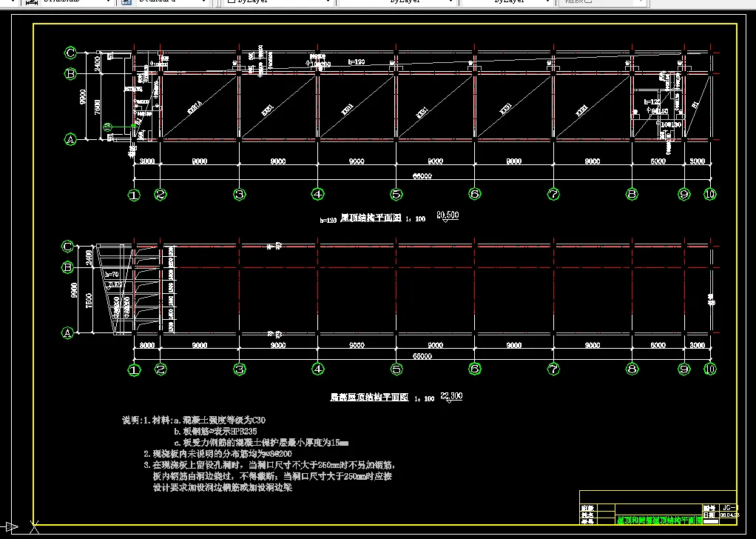
Task: Click axis number 9 under lower plan
Action: [684, 369]
